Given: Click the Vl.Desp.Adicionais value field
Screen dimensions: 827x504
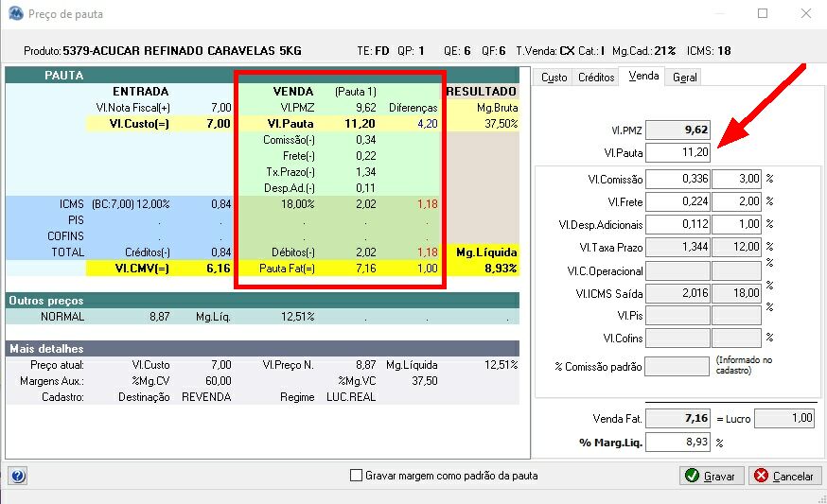Looking at the screenshot, I should coord(677,224).
